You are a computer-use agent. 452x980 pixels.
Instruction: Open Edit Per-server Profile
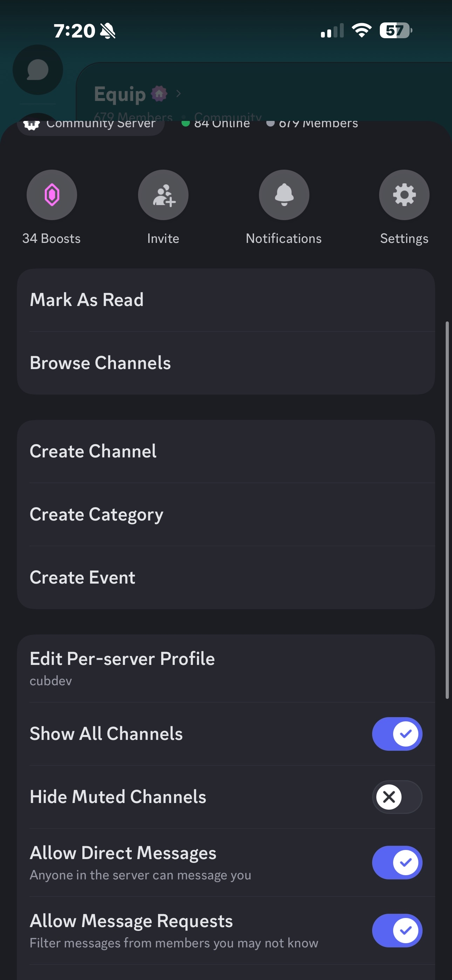(x=226, y=668)
